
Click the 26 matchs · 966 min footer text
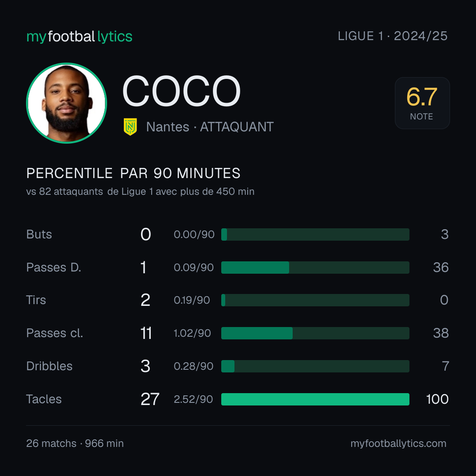(75, 443)
